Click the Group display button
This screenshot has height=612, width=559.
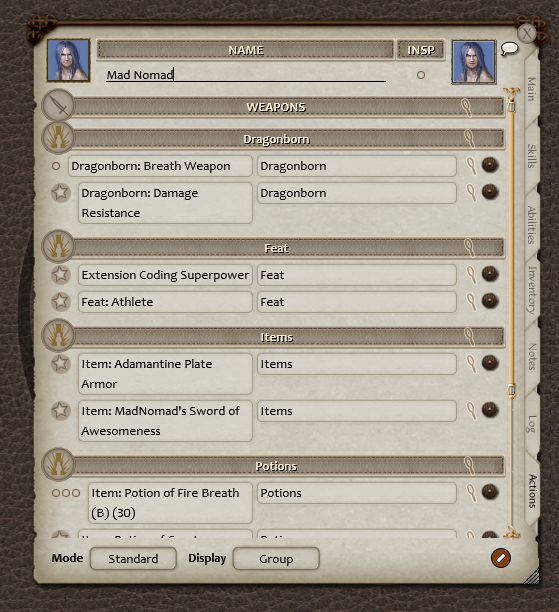click(276, 559)
